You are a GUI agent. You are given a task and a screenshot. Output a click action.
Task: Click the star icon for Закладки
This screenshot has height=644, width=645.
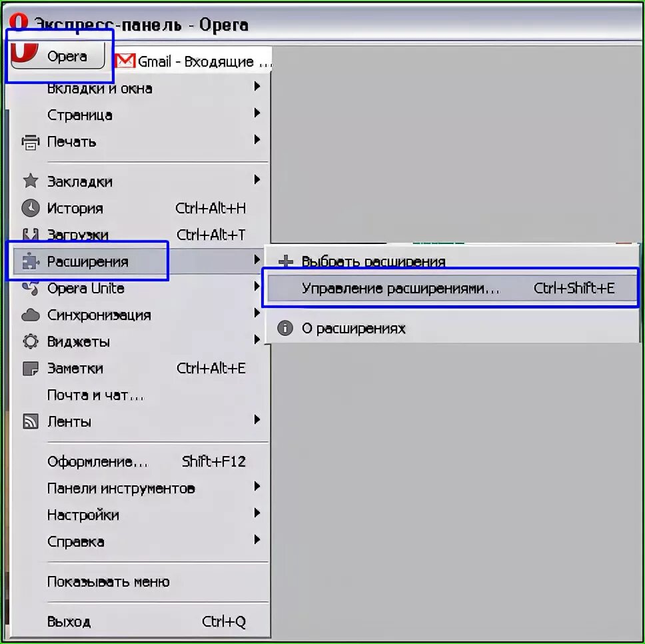(31, 181)
